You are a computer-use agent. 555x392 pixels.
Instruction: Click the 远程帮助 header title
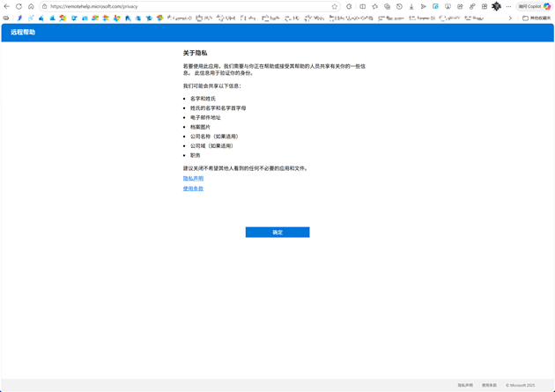point(23,33)
